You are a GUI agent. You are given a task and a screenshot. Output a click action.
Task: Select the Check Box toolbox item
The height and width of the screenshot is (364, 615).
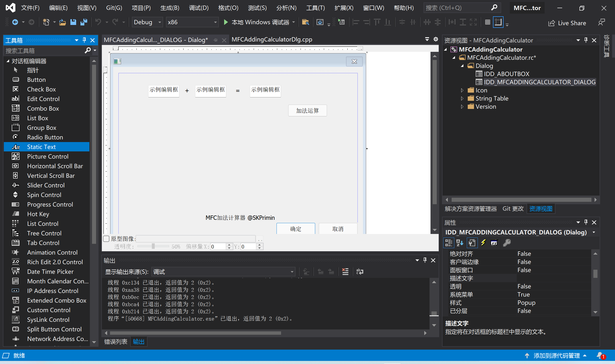[x=41, y=89]
